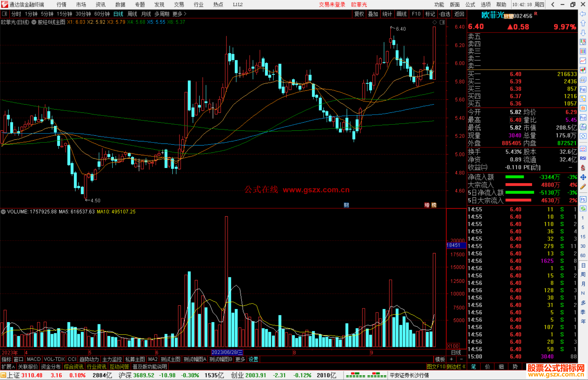This screenshot has height=380, width=588.
Task: Select 季 quarterly period in sidebar
Action: [x=583, y=312]
